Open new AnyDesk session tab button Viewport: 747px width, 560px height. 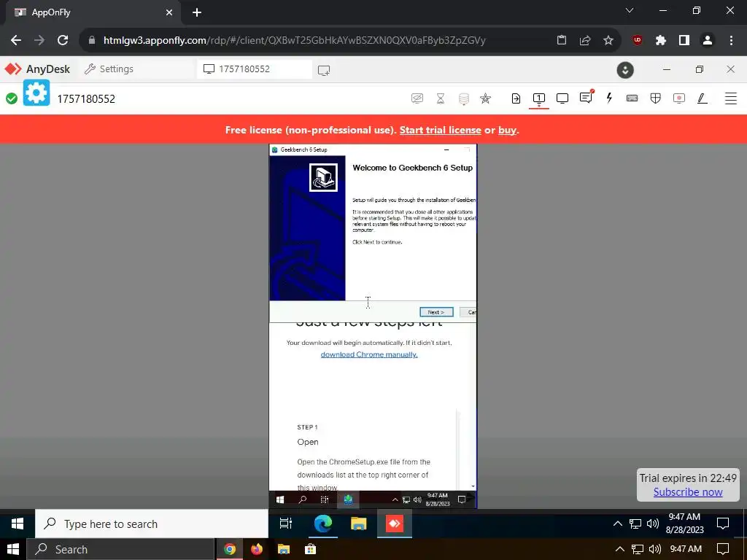click(x=324, y=71)
